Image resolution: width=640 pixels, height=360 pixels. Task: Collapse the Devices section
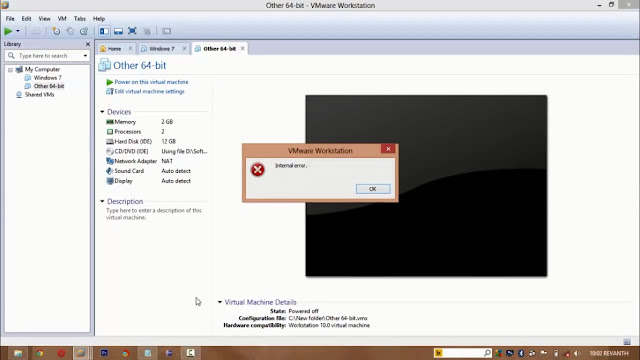pos(102,112)
